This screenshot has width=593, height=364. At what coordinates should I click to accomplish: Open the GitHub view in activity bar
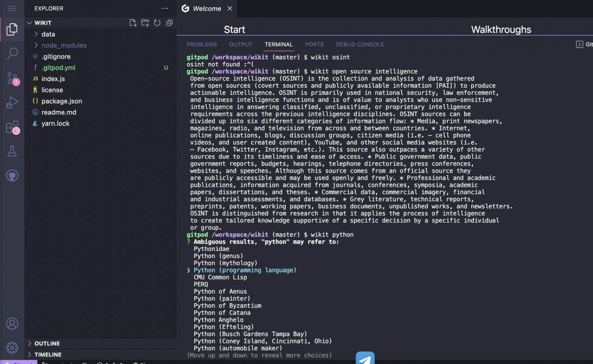(x=12, y=176)
